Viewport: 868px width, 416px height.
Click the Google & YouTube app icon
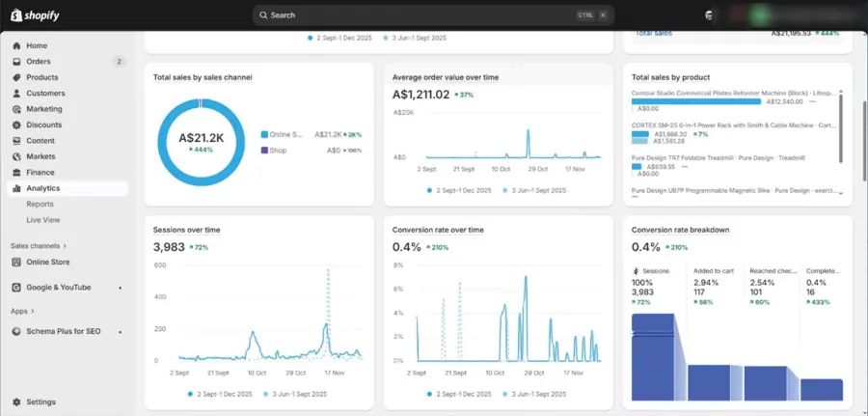[16, 288]
